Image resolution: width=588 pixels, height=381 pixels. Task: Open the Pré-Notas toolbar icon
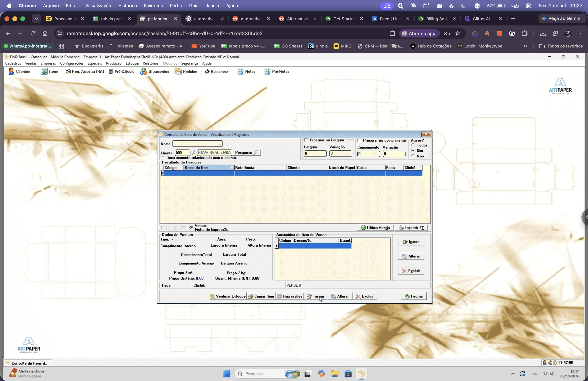pos(277,71)
